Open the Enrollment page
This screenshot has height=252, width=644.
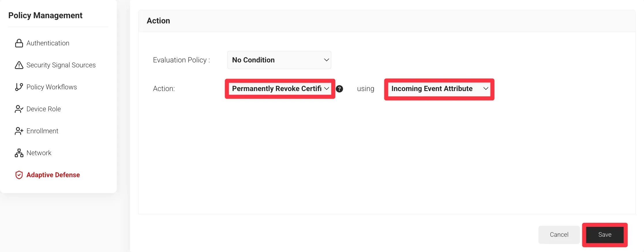(42, 131)
